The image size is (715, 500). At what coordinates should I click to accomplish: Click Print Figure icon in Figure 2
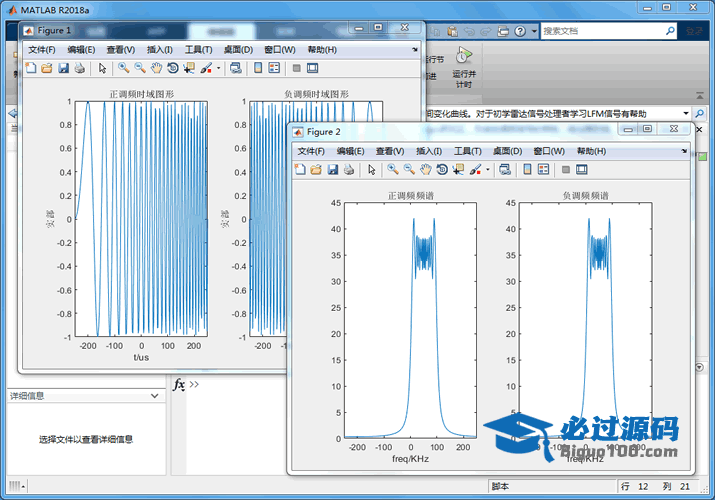click(x=349, y=169)
